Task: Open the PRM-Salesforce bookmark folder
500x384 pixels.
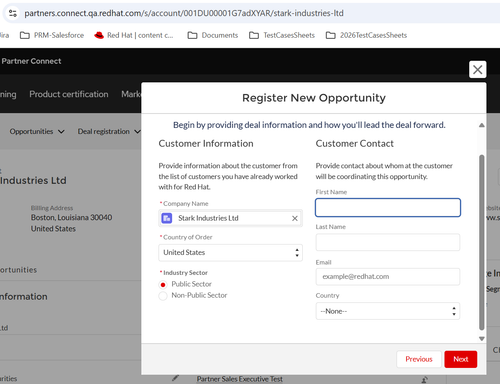Action: (52, 35)
